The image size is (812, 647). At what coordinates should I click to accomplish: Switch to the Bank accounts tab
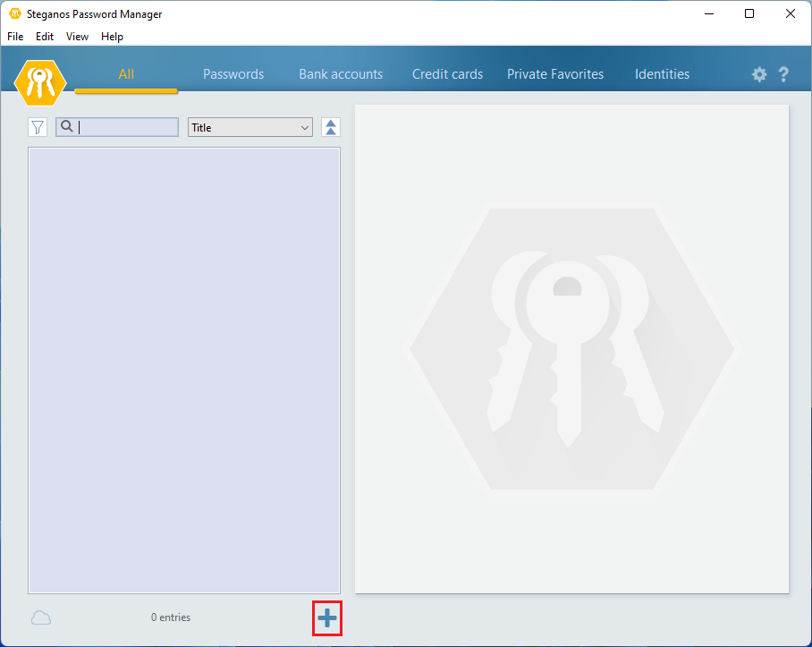341,74
